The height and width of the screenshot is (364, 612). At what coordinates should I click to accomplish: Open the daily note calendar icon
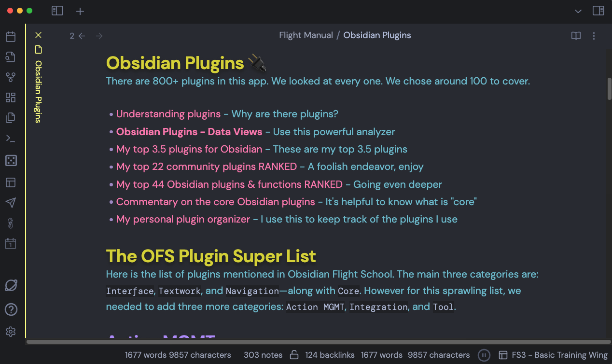click(11, 243)
